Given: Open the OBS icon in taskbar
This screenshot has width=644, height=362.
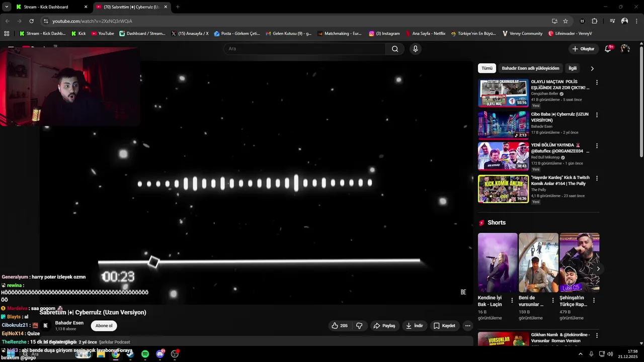Looking at the screenshot, I should point(175,354).
